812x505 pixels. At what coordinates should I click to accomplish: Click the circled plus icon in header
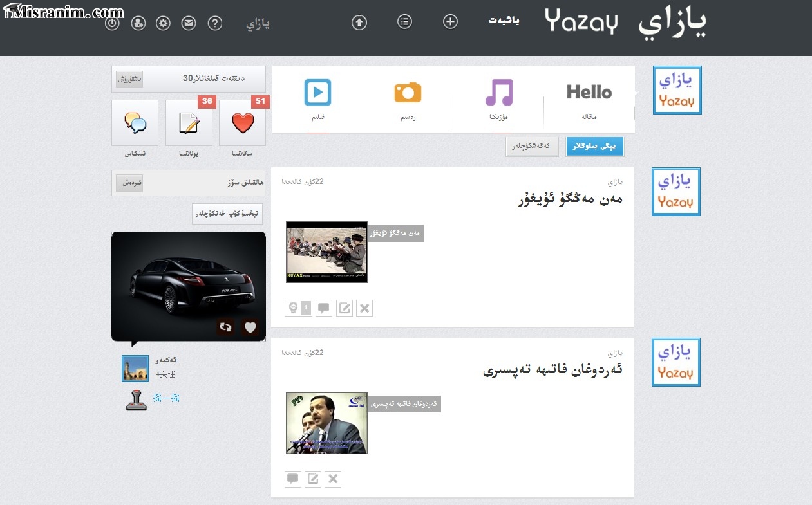click(x=450, y=22)
